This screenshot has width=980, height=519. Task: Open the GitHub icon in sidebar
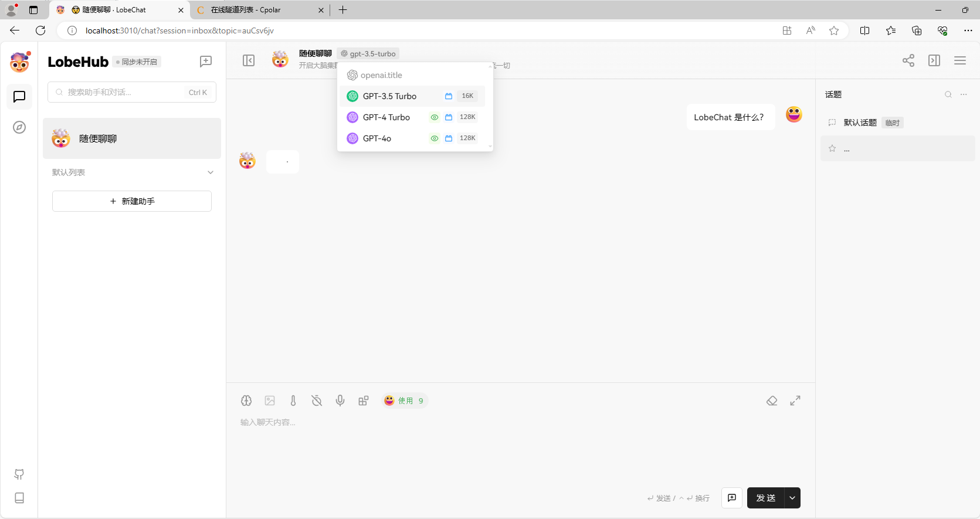coord(19,474)
